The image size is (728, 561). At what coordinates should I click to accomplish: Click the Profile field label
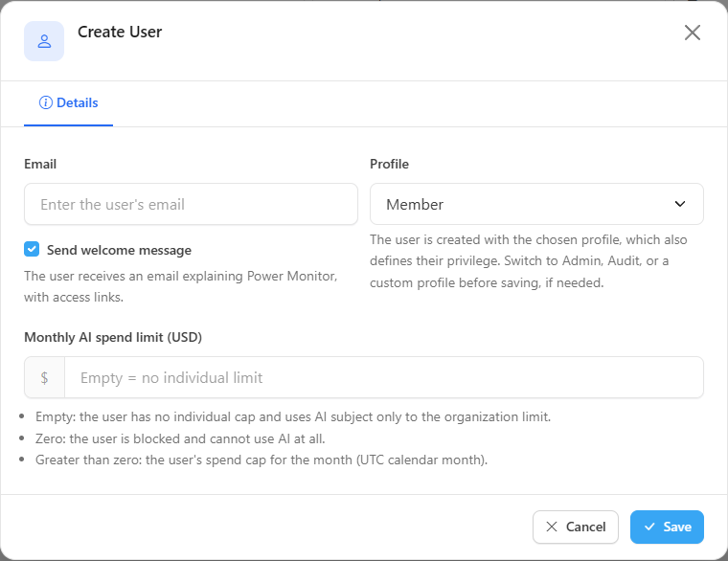(x=389, y=164)
